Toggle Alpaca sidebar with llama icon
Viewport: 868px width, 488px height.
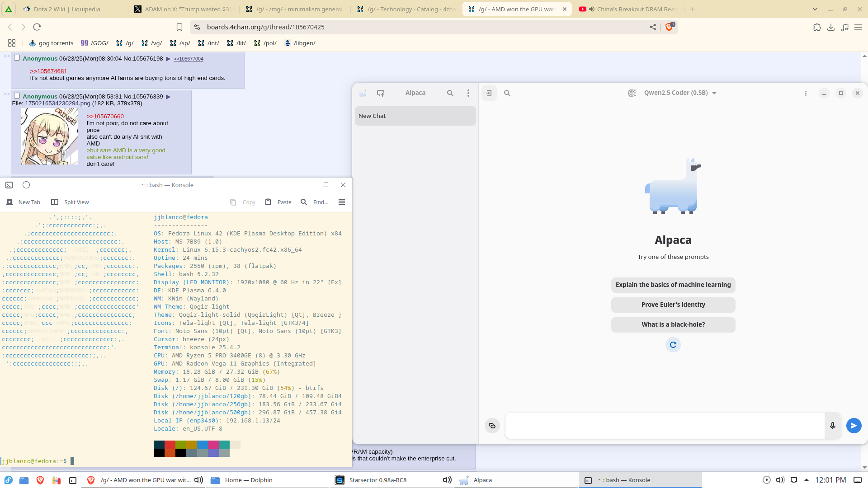point(363,93)
